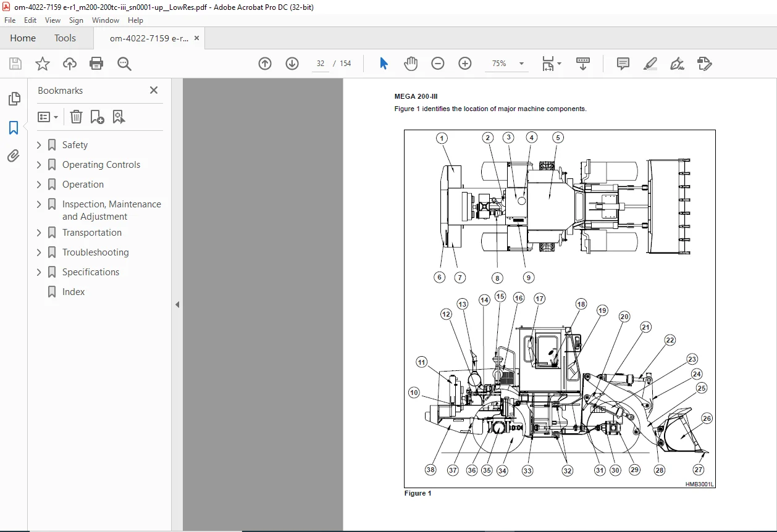The height and width of the screenshot is (532, 777).
Task: Jump to Index bookmark
Action: coord(73,292)
